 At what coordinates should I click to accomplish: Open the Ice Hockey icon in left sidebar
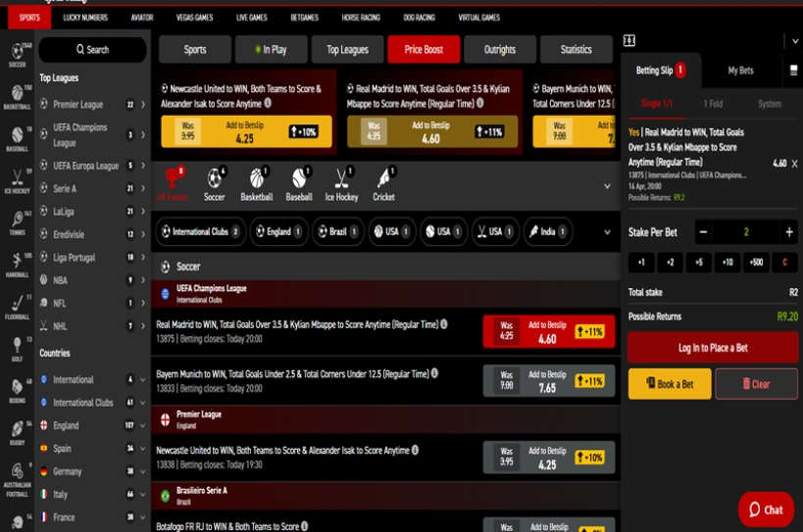tap(17, 180)
